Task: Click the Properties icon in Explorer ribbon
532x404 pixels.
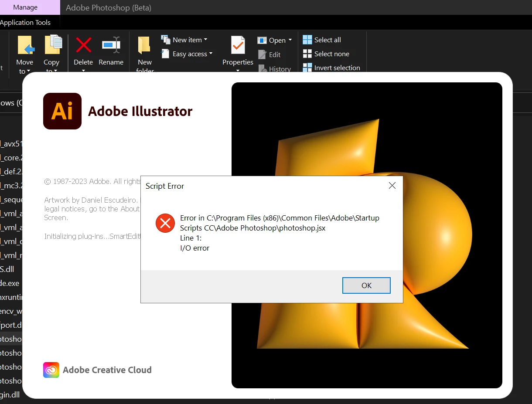Action: pyautogui.click(x=238, y=45)
